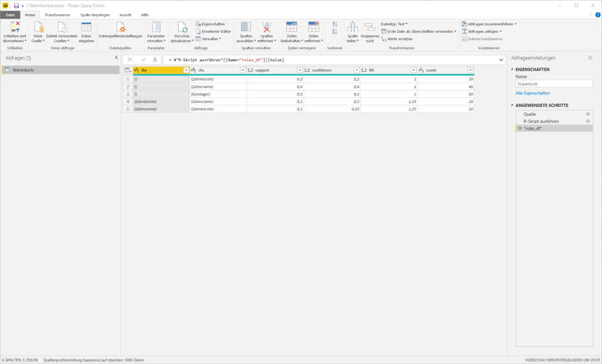The height and width of the screenshot is (364, 602).
Task: Open Abfragen anfügen dropdown
Action: point(481,32)
